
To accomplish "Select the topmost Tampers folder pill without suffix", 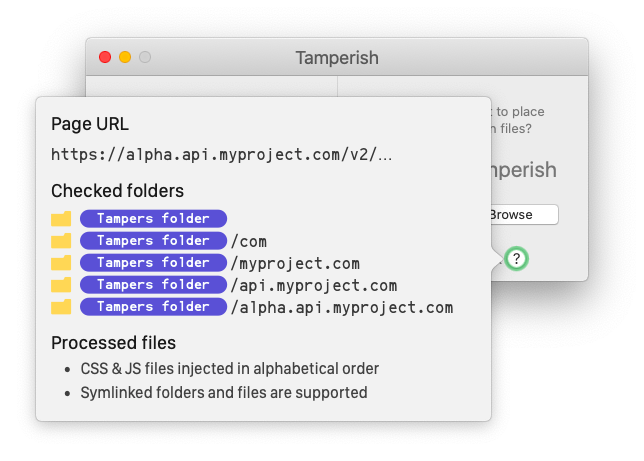I will pos(153,219).
